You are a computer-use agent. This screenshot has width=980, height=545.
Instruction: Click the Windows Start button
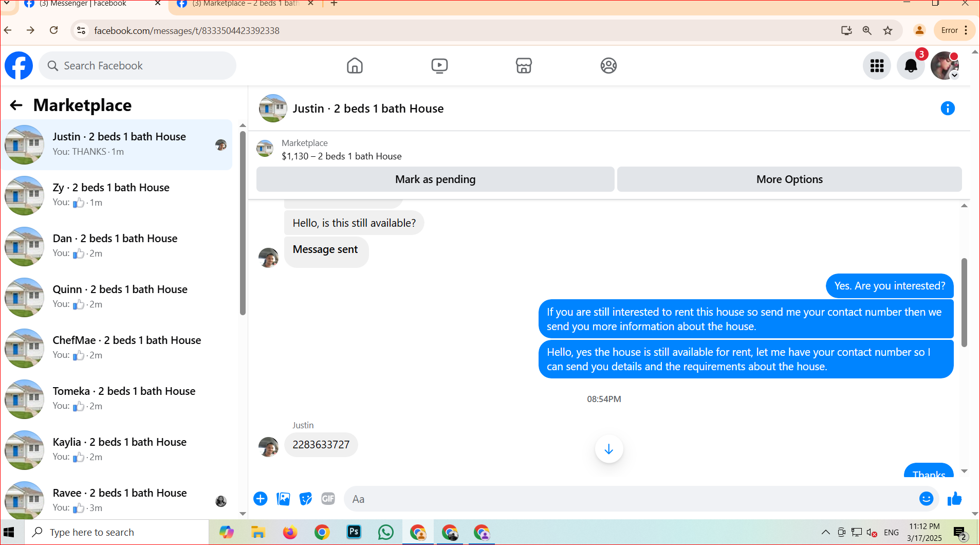click(9, 532)
